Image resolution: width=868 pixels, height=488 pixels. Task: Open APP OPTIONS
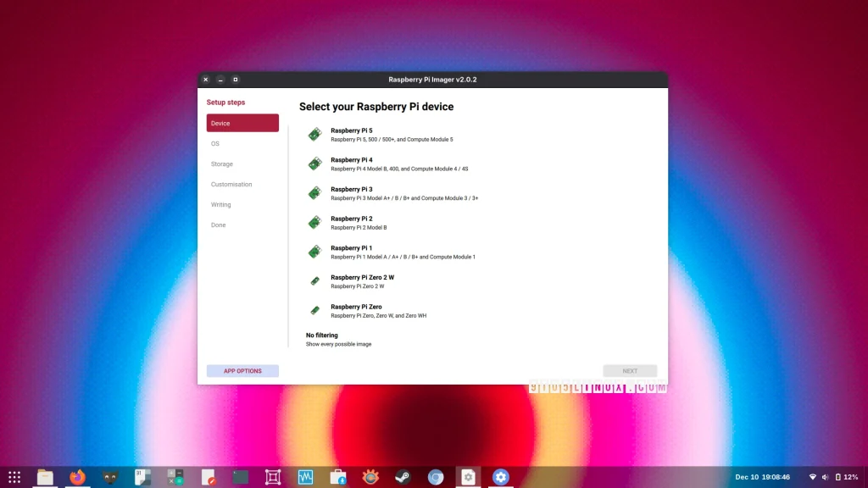click(242, 370)
